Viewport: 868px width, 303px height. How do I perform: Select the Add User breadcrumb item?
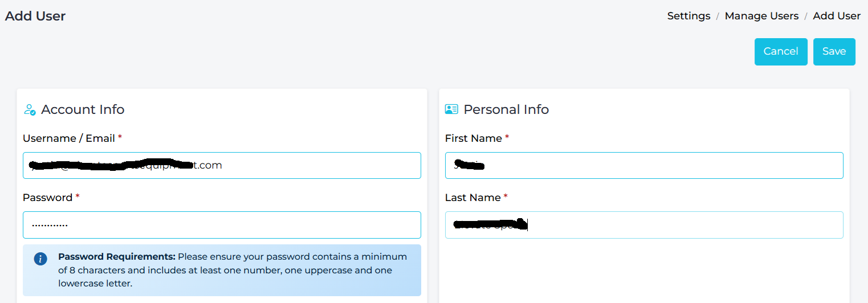(836, 16)
